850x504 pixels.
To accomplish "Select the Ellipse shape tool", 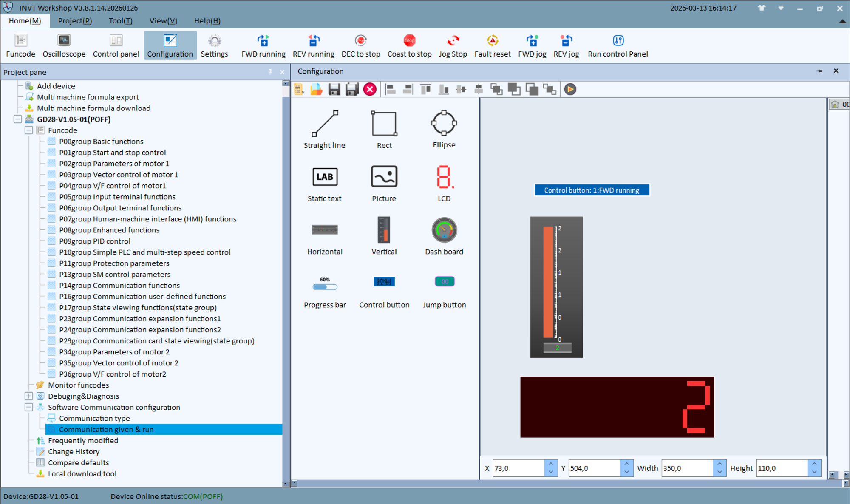I will click(444, 124).
